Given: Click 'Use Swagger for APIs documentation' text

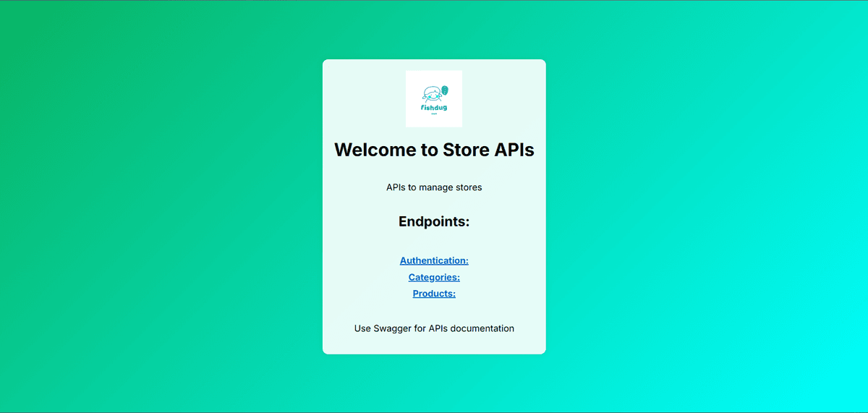Looking at the screenshot, I should pos(434,328).
